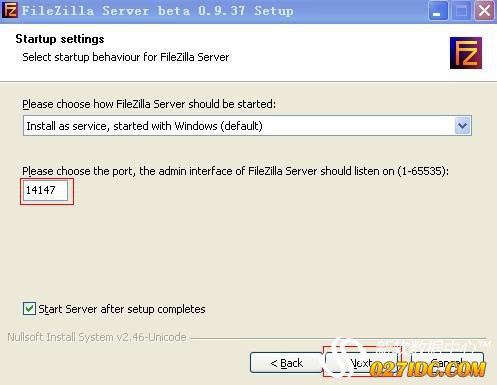Click the FileZilla logo in the header
The width and height of the screenshot is (497, 385).
point(466,53)
